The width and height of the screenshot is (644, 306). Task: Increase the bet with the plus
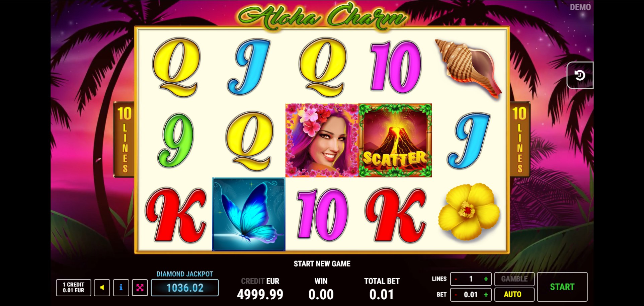coord(486,295)
